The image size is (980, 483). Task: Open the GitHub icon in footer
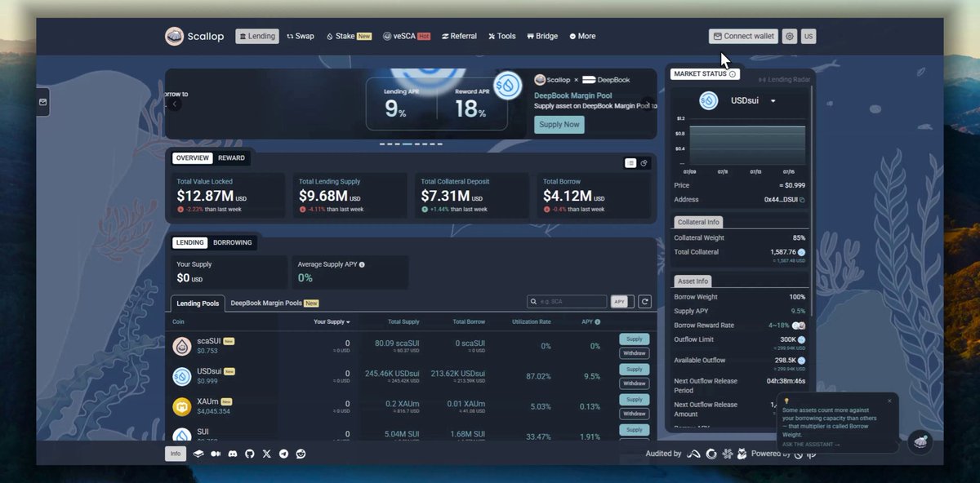tap(250, 454)
